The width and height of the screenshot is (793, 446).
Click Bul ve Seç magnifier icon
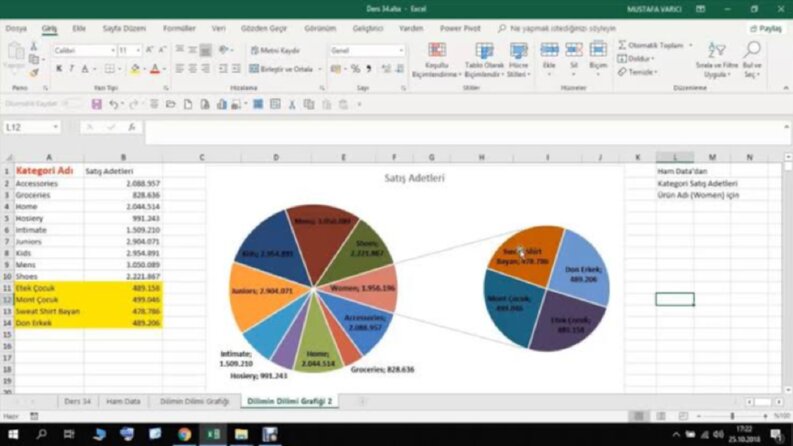point(752,50)
